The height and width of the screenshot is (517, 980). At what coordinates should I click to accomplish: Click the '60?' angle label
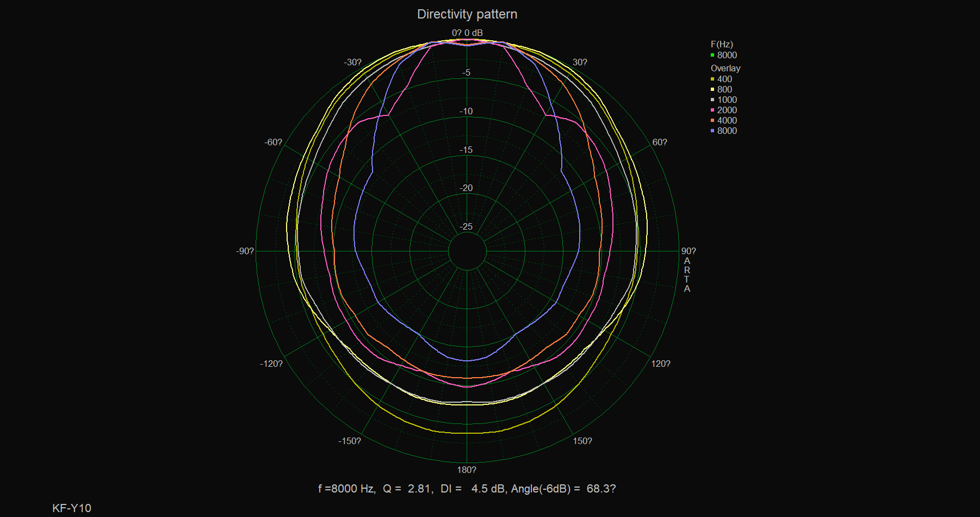pos(660,142)
